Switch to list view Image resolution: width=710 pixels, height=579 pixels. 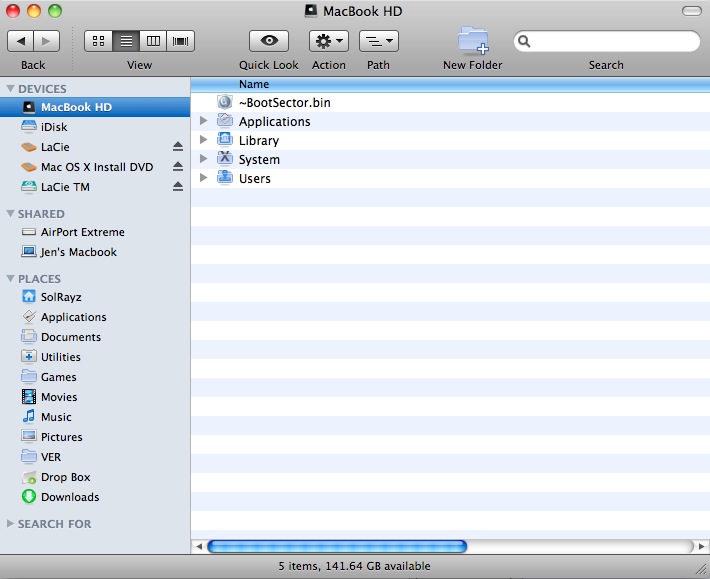pos(126,41)
